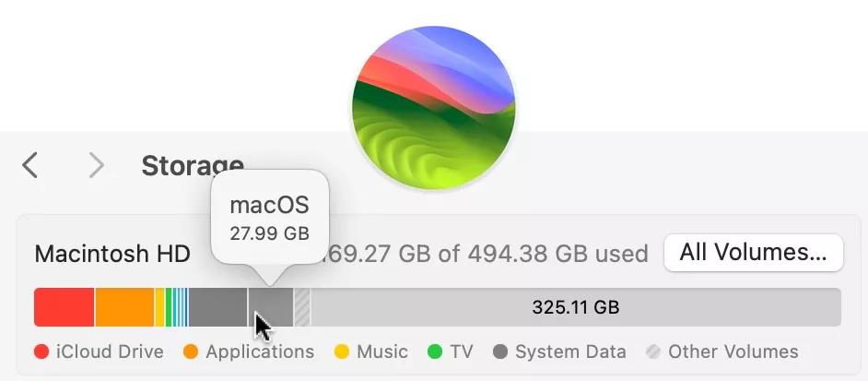Select the yellow Music bar segment
868x381 pixels.
coord(159,307)
